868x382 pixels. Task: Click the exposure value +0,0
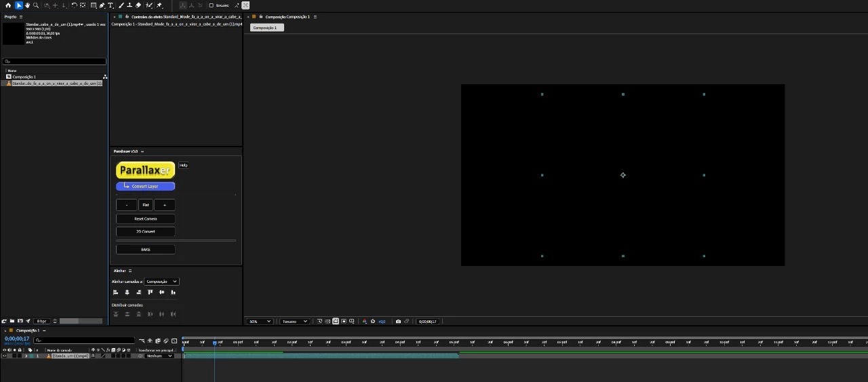382,322
